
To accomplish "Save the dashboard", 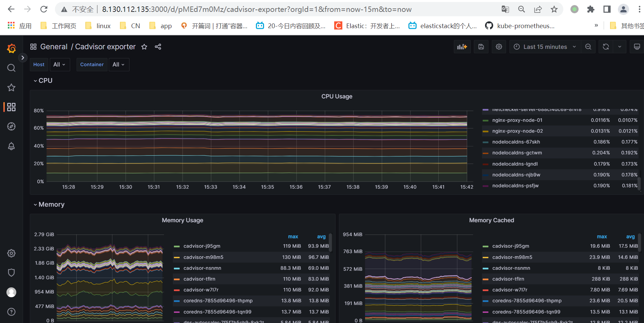I will click(x=481, y=47).
